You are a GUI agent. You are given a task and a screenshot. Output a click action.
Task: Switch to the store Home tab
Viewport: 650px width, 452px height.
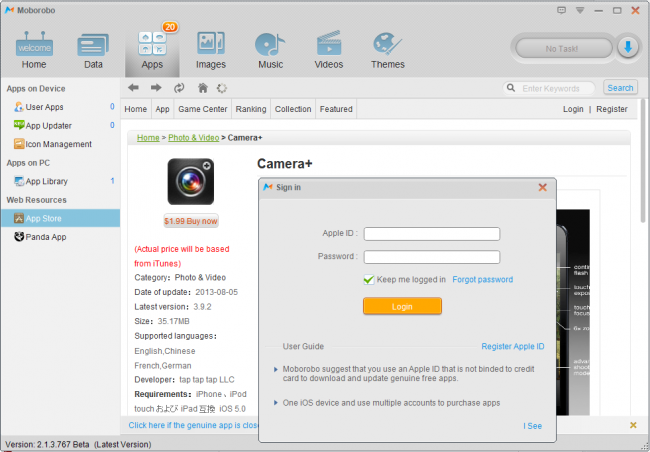[136, 109]
